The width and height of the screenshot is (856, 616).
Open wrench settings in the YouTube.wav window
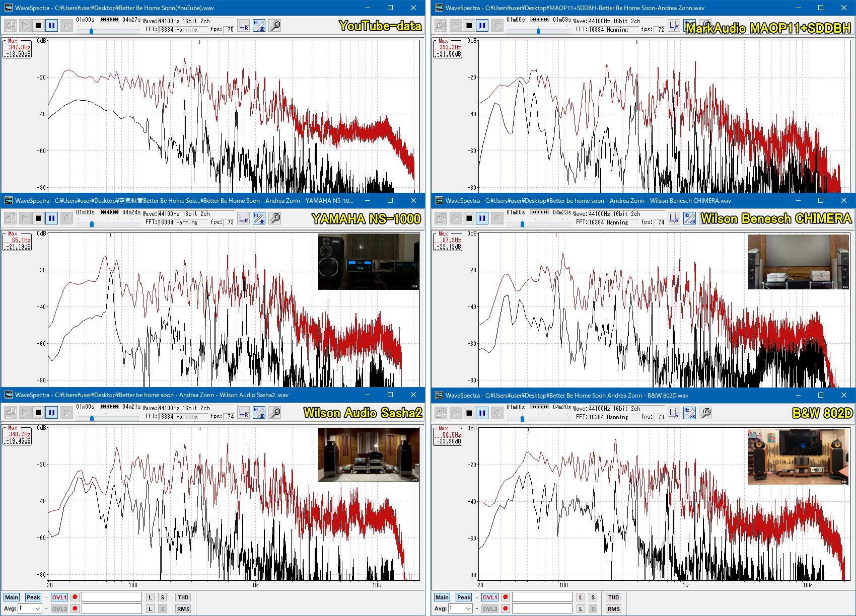(x=274, y=25)
